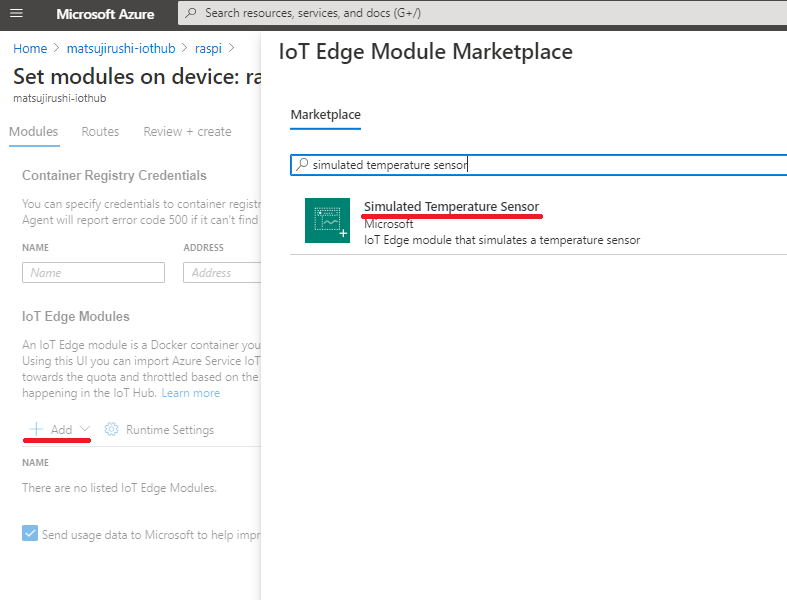The image size is (787, 600).
Task: Open raspi breadcrumb link
Action: [208, 49]
